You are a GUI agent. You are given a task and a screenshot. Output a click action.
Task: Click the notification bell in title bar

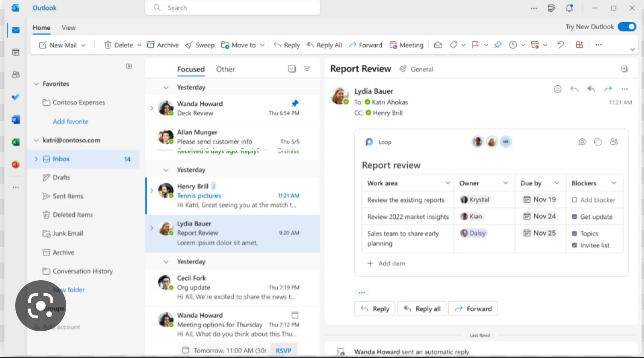coord(569,8)
